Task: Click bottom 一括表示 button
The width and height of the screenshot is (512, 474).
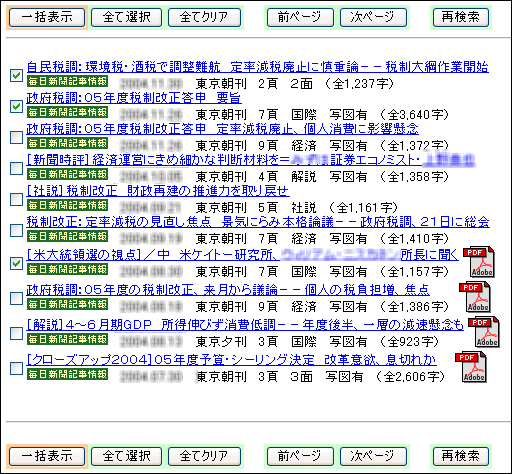Action: (47, 456)
